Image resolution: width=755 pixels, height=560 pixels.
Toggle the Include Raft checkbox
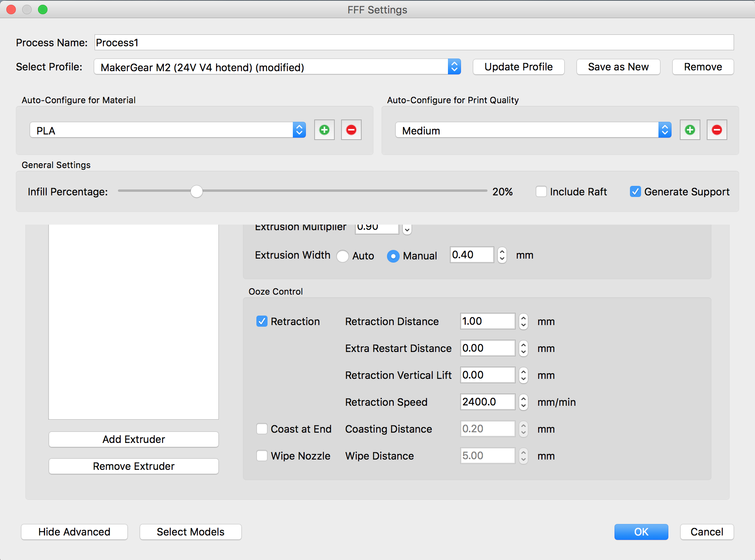[x=541, y=192]
